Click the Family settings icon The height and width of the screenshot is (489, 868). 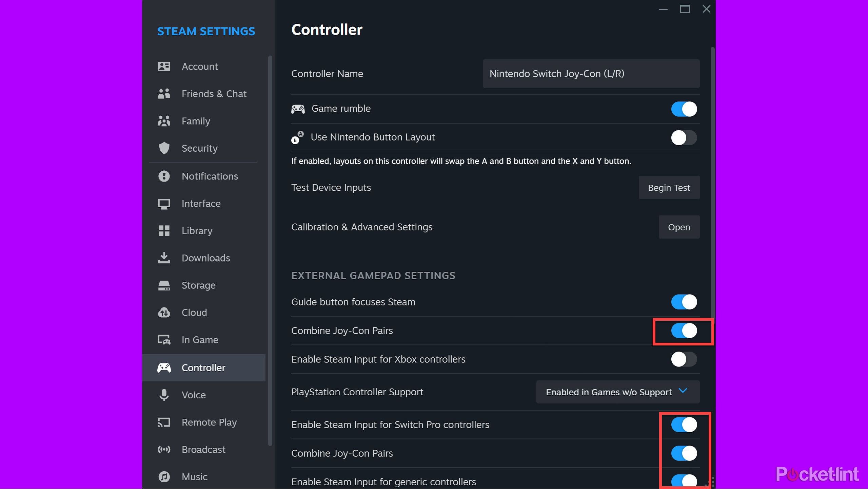coord(164,120)
